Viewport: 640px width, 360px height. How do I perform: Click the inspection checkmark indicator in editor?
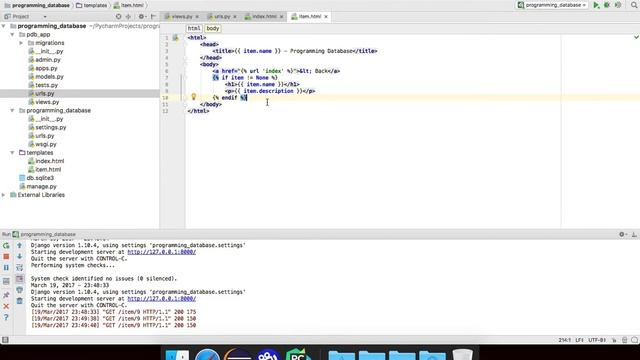[636, 37]
